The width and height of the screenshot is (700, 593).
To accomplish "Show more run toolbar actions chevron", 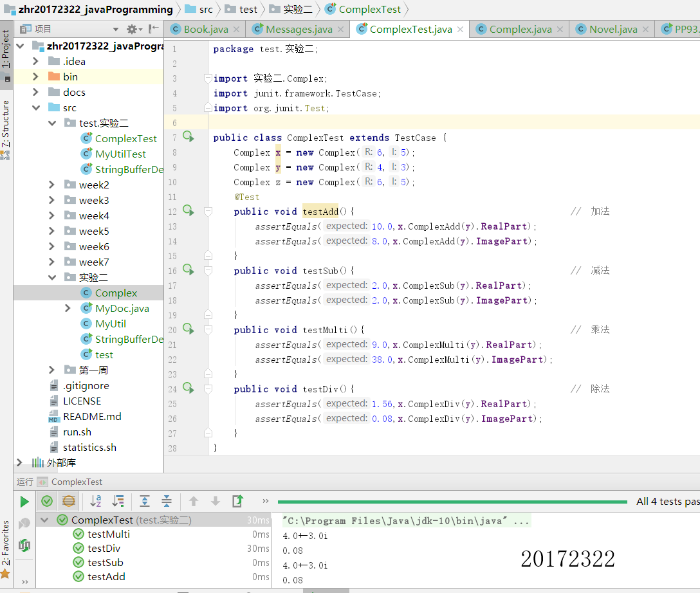I will coord(266,501).
